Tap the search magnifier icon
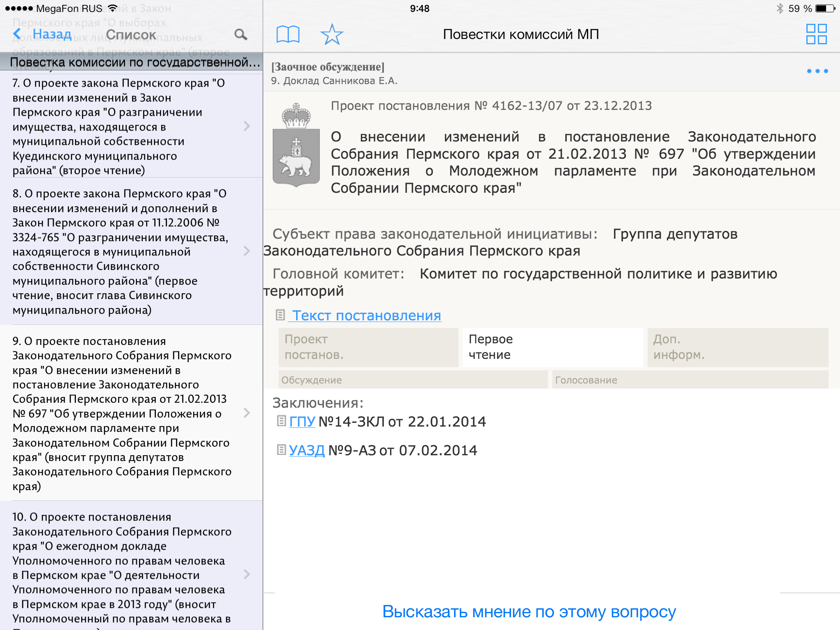This screenshot has height=630, width=840. (x=241, y=34)
